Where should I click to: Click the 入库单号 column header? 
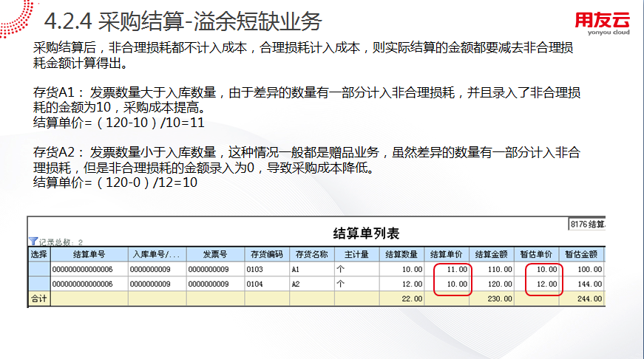coord(157,254)
